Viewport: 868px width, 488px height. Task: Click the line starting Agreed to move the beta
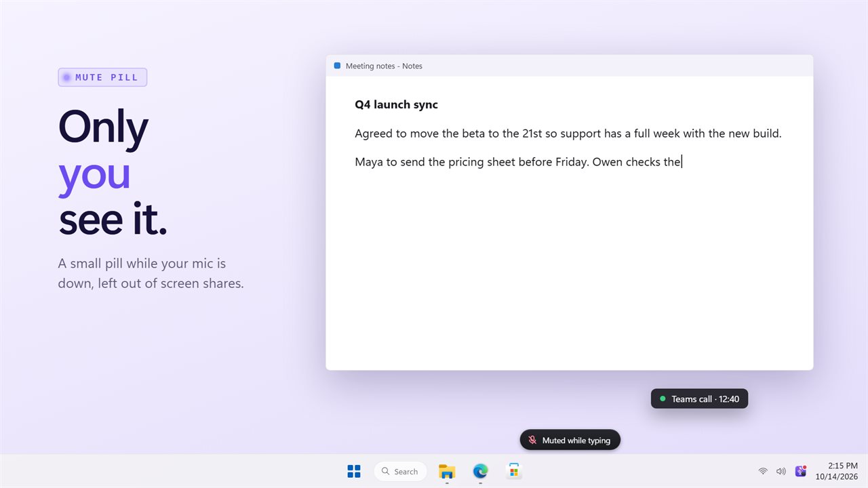click(568, 134)
